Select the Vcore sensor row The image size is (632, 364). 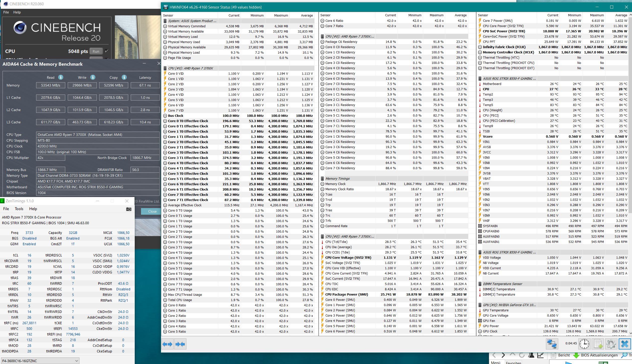[554, 136]
